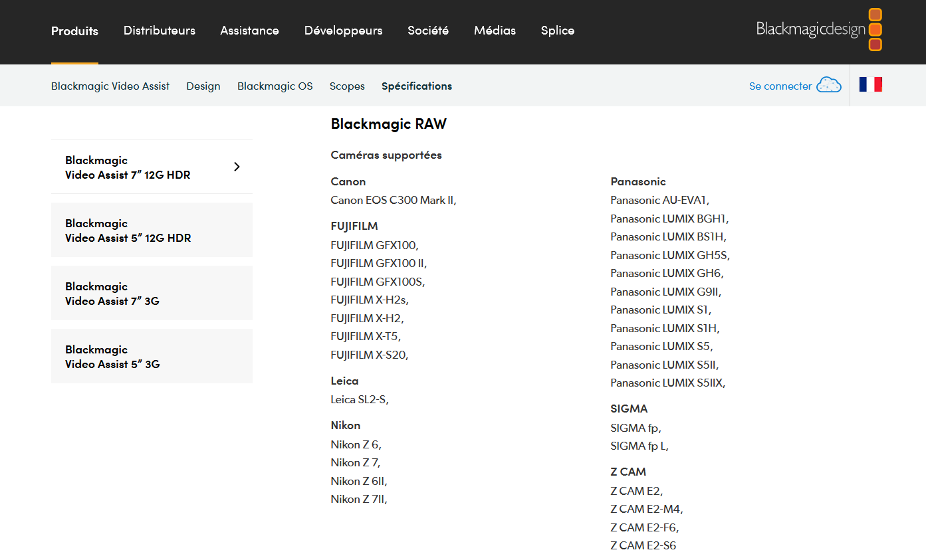Viewport: 926px width, 560px height.
Task: Open the Assistance menu item
Action: pyautogui.click(x=249, y=31)
